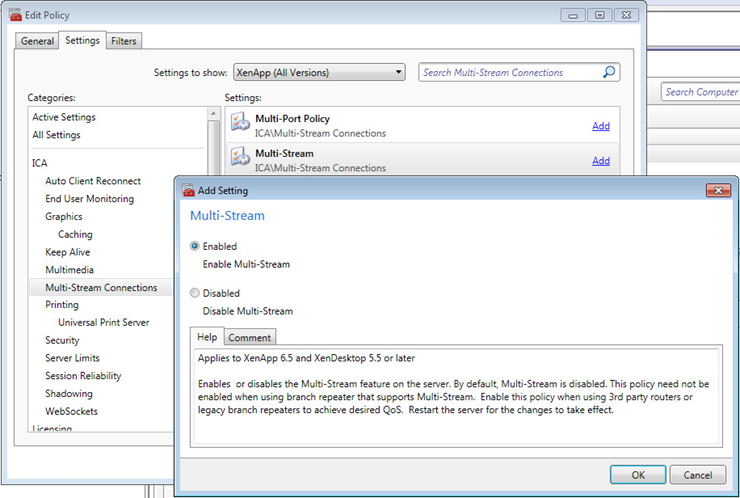This screenshot has height=498, width=740.
Task: Click the Multi-Stream setting icon
Action: coord(240,156)
